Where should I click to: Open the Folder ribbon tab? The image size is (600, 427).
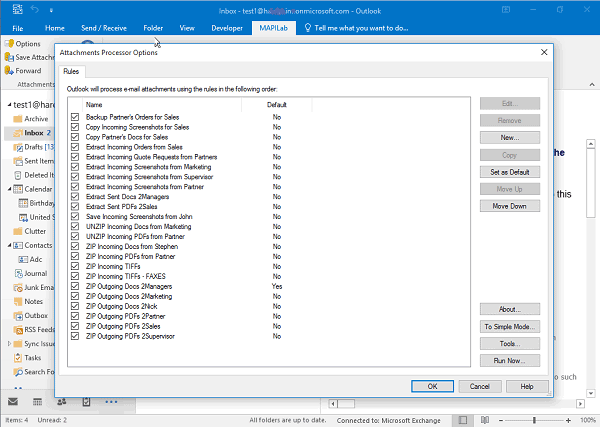(153, 28)
